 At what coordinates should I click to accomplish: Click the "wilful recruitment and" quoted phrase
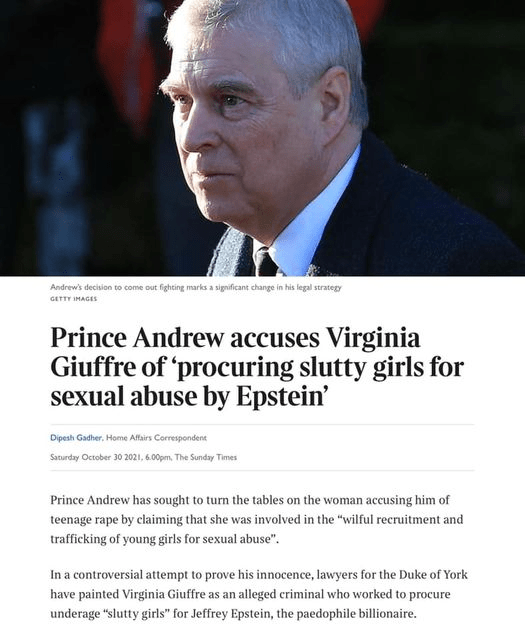click(x=400, y=520)
